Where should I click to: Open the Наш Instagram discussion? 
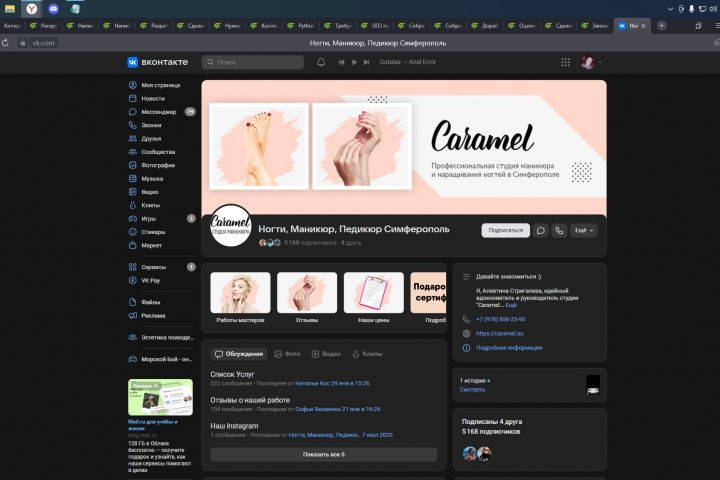(234, 426)
